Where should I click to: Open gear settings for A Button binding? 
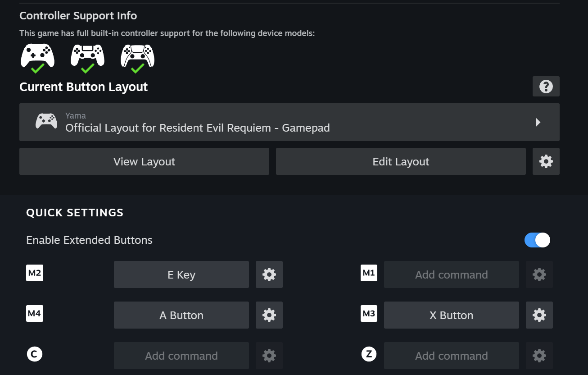click(269, 315)
